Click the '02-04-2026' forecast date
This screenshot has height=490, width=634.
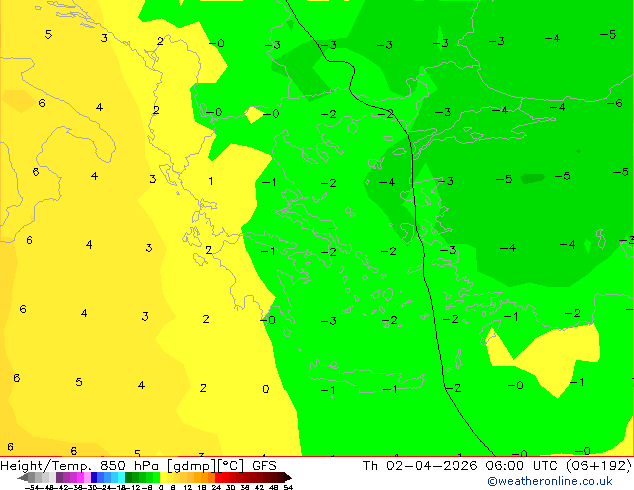click(431, 466)
